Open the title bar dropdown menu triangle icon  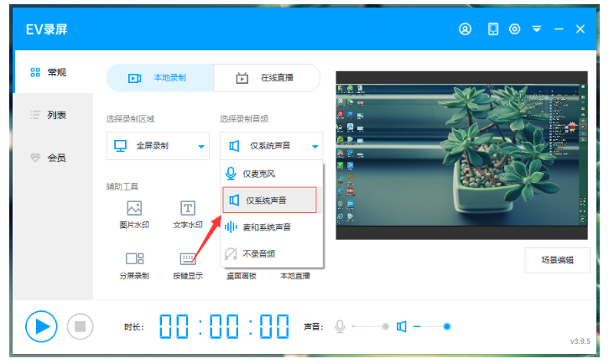tap(537, 29)
